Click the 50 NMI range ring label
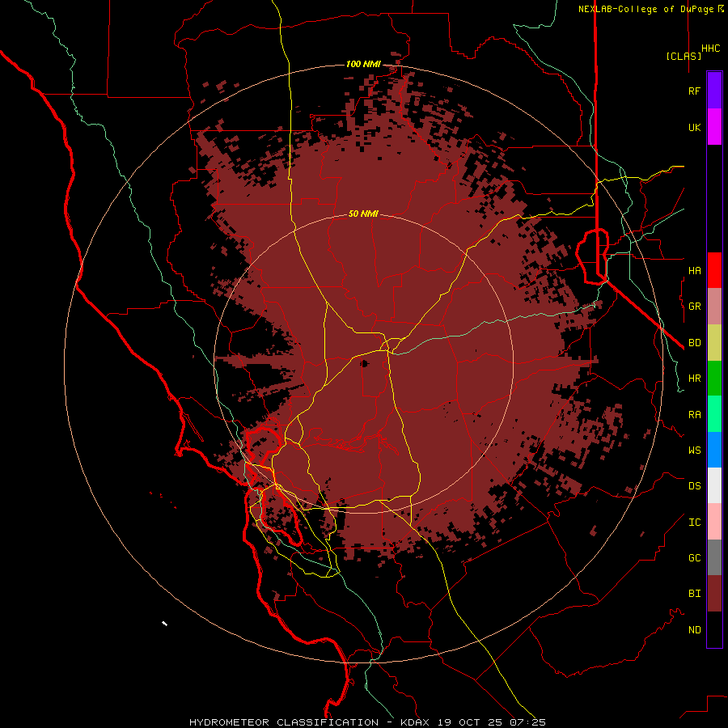The image size is (728, 728). (x=363, y=214)
